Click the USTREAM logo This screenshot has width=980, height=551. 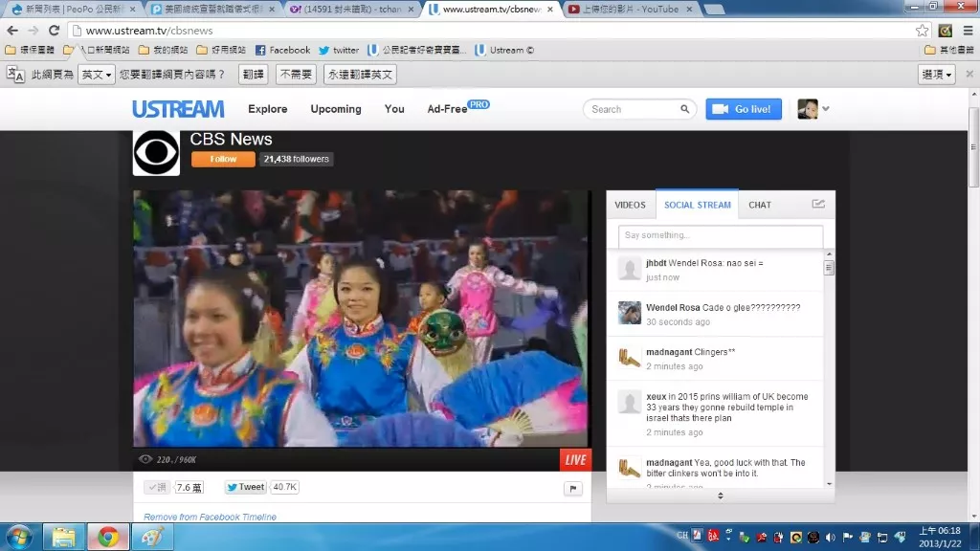[178, 109]
